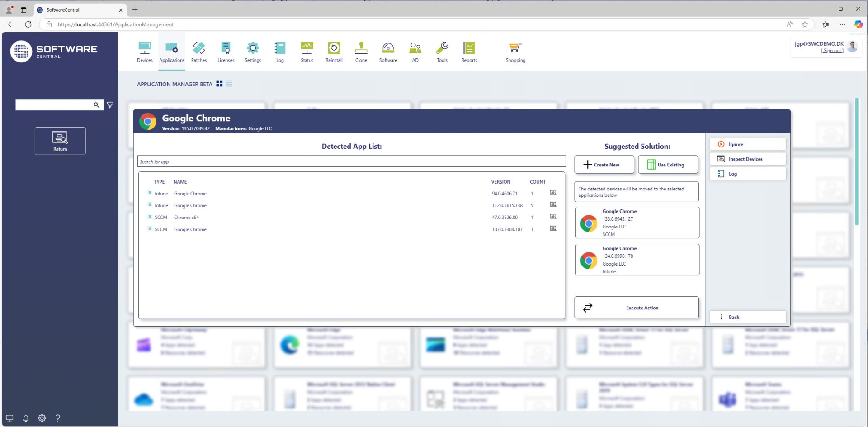The width and height of the screenshot is (868, 427).
Task: Click the Software Central logo
Action: coord(54,52)
